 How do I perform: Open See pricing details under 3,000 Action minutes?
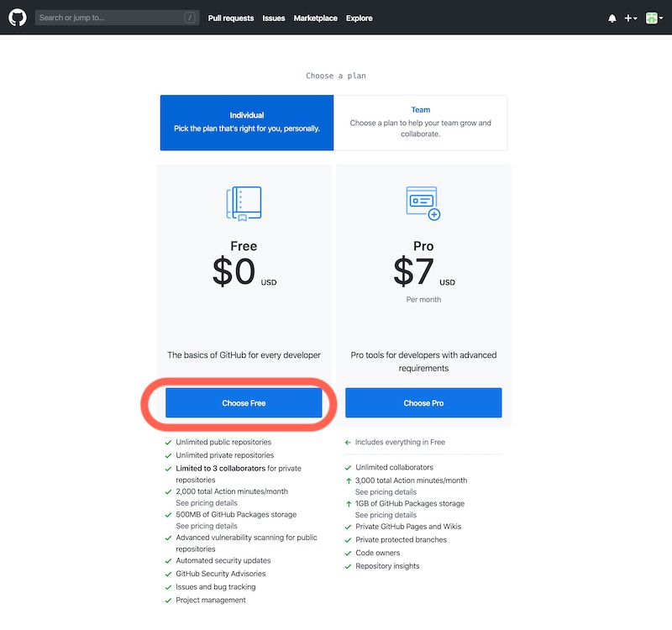click(386, 492)
